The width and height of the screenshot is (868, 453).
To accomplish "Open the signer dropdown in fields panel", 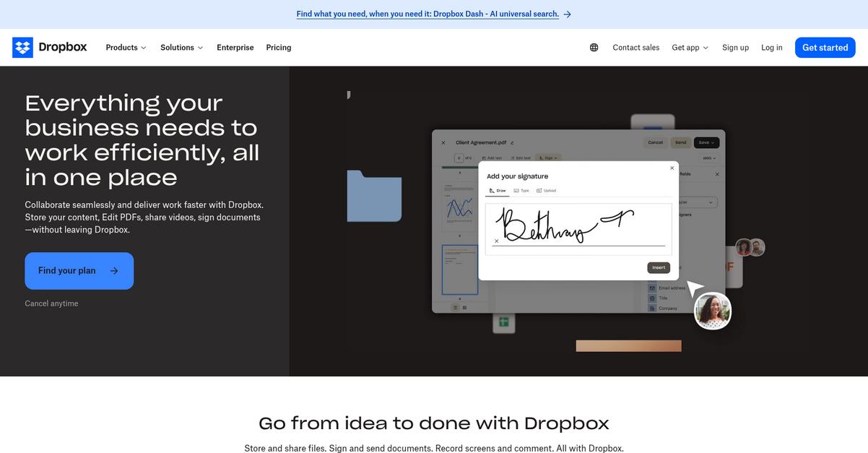I will [696, 202].
